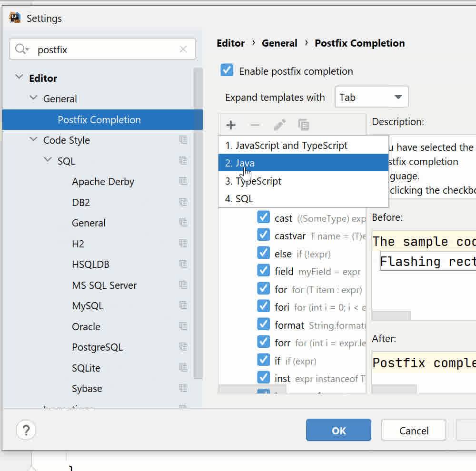Image resolution: width=476 pixels, height=471 pixels.
Task: Collapse the Editor tree node
Action: tap(19, 77)
